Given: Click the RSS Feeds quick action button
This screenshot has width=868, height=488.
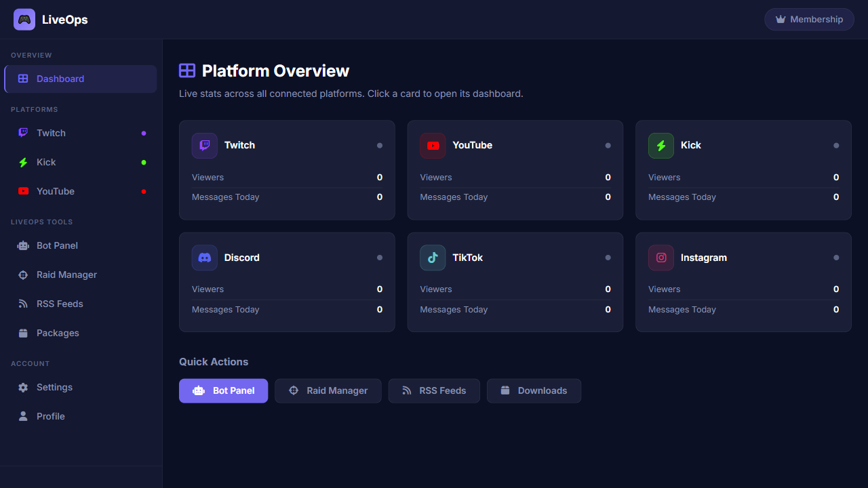Looking at the screenshot, I should 434,390.
